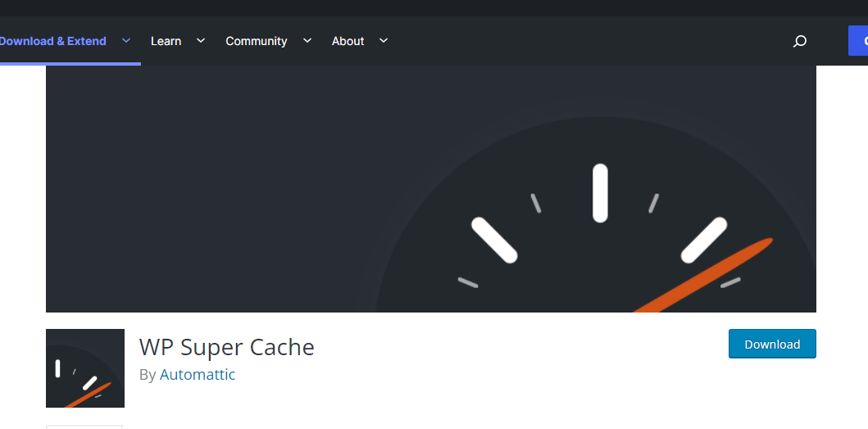Click the partially visible tab below the plugin icon
Screen dimensions: 868x429
pyautogui.click(x=84, y=426)
